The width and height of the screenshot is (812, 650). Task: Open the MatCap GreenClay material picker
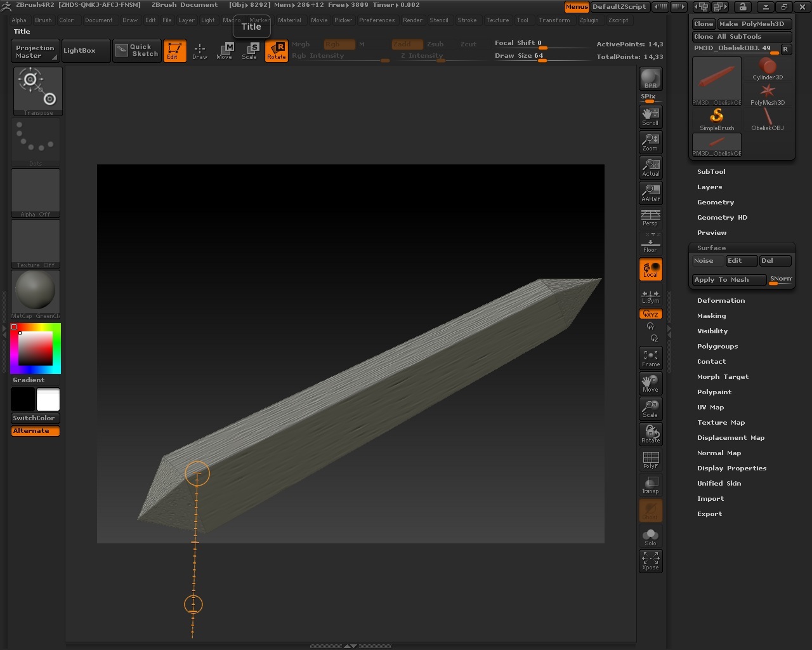[x=36, y=295]
